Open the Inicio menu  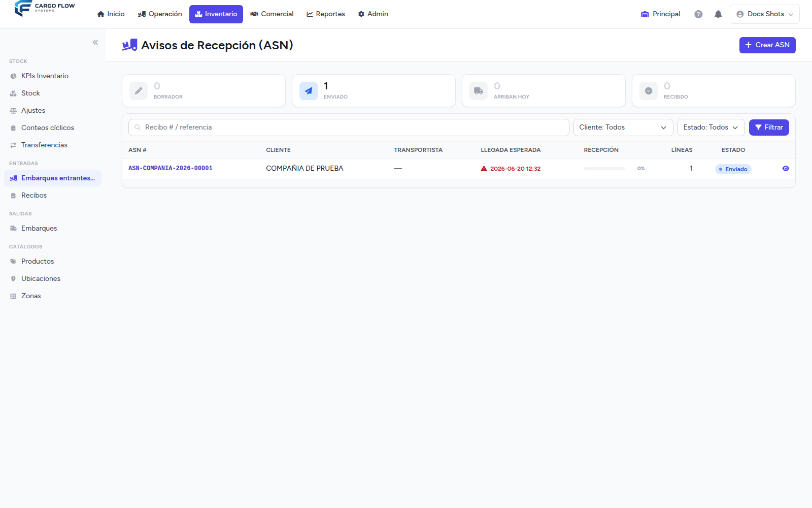[111, 14]
